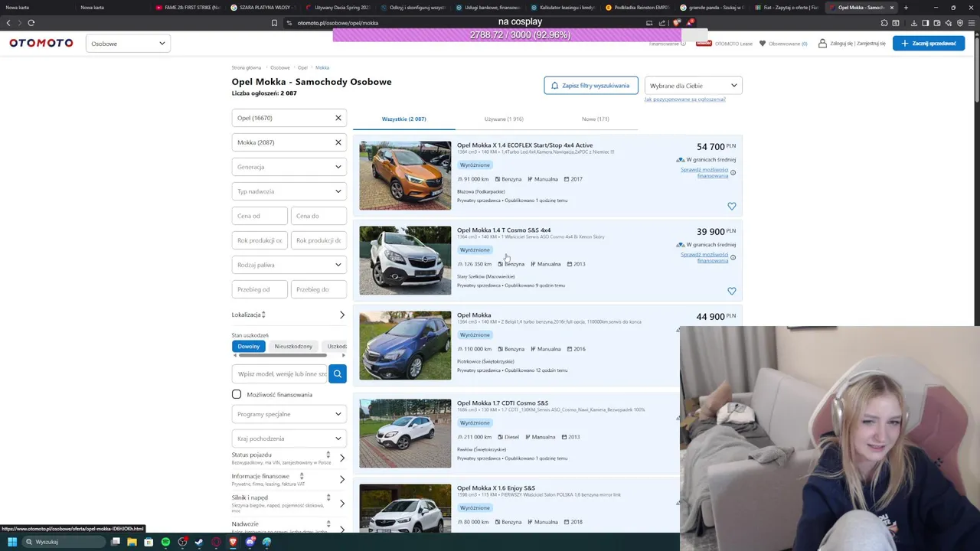This screenshot has width=980, height=551.
Task: Switch to Używany Dacia Spring browser tab
Action: pyautogui.click(x=338, y=8)
